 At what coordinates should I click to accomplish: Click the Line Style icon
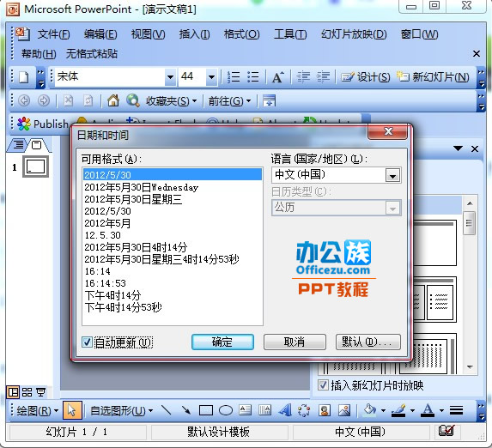click(456, 410)
